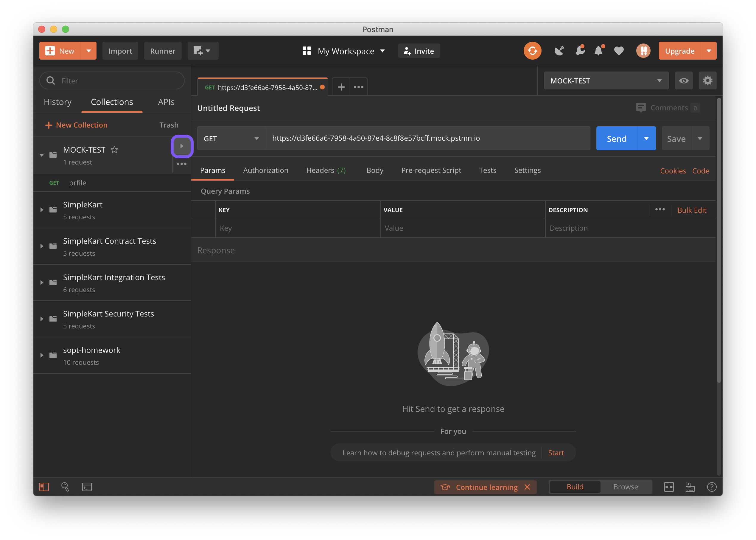
Task: Click the blue Send button
Action: pos(616,138)
